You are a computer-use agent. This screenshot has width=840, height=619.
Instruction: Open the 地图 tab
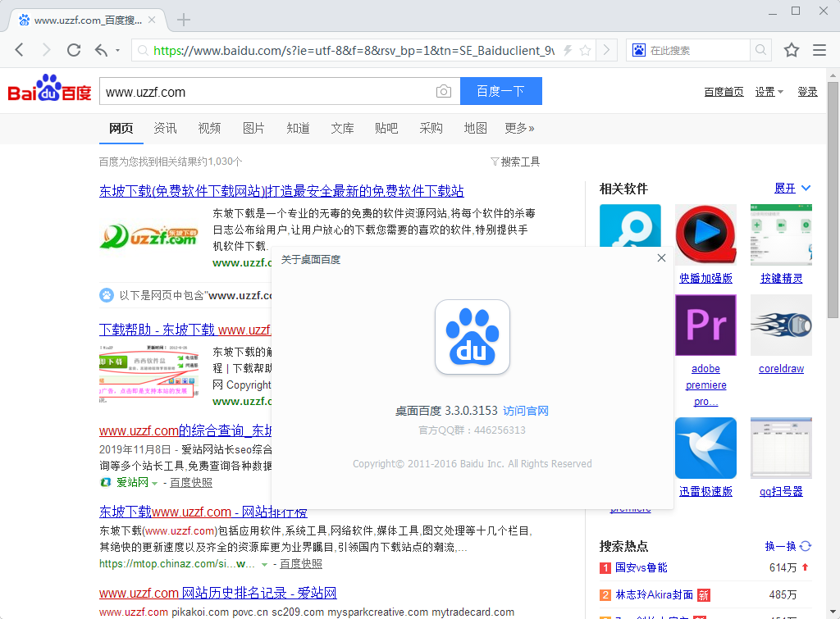475,129
